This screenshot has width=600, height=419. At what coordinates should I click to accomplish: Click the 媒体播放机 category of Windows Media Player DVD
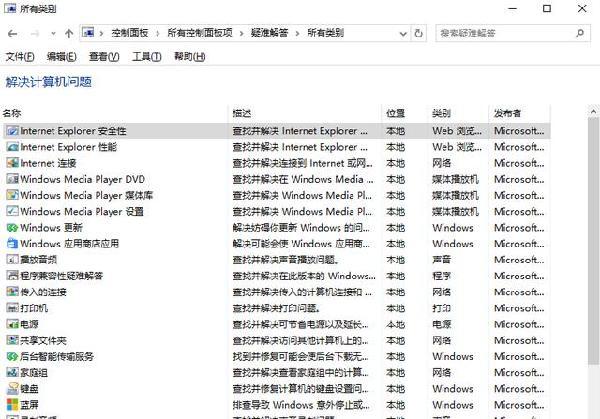point(455,179)
